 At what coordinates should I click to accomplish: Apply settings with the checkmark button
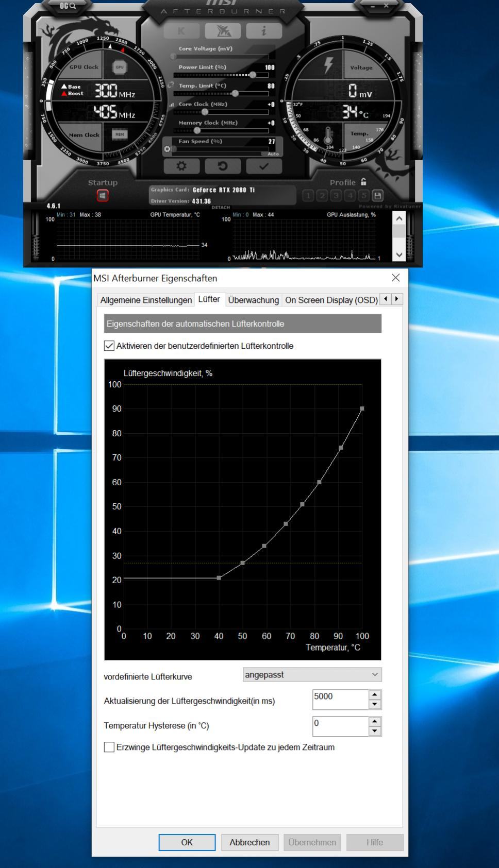point(264,166)
